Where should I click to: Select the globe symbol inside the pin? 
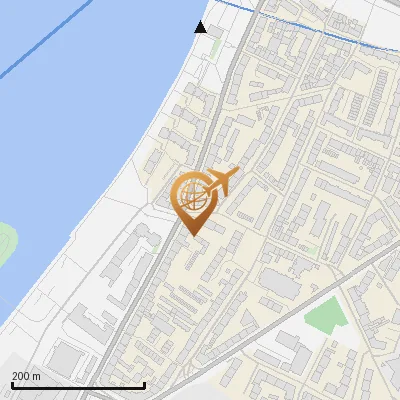[x=194, y=196]
